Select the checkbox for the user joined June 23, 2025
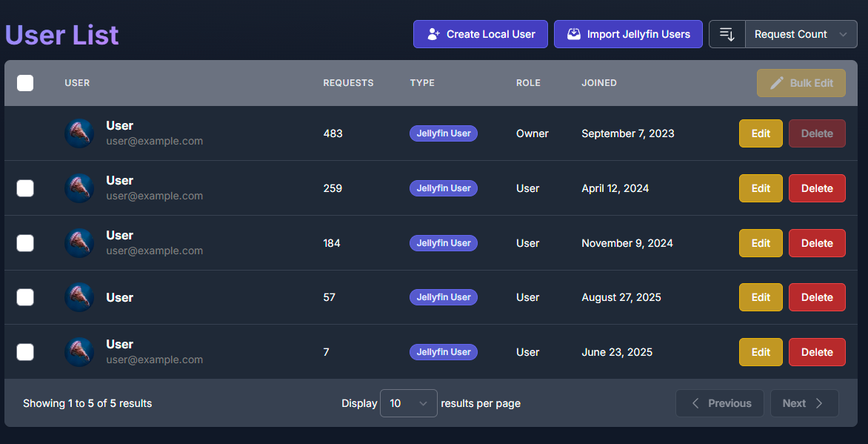Image resolution: width=868 pixels, height=444 pixels. (x=24, y=352)
